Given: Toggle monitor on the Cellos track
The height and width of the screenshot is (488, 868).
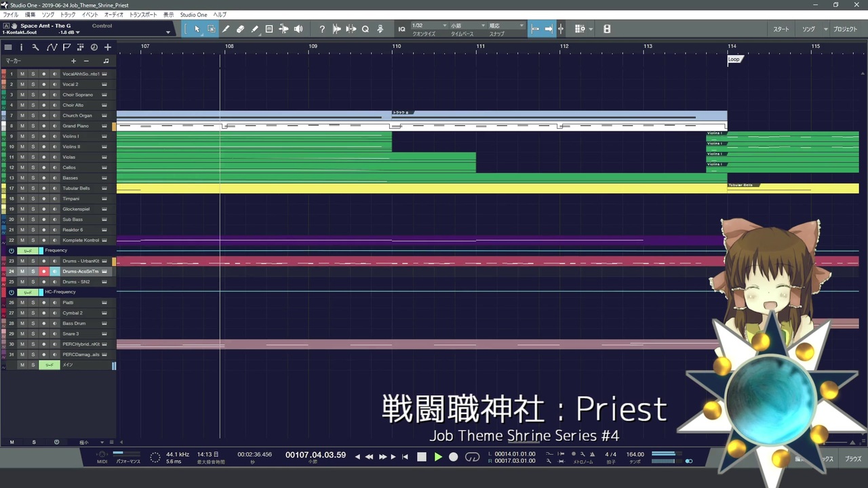Looking at the screenshot, I should (x=54, y=167).
